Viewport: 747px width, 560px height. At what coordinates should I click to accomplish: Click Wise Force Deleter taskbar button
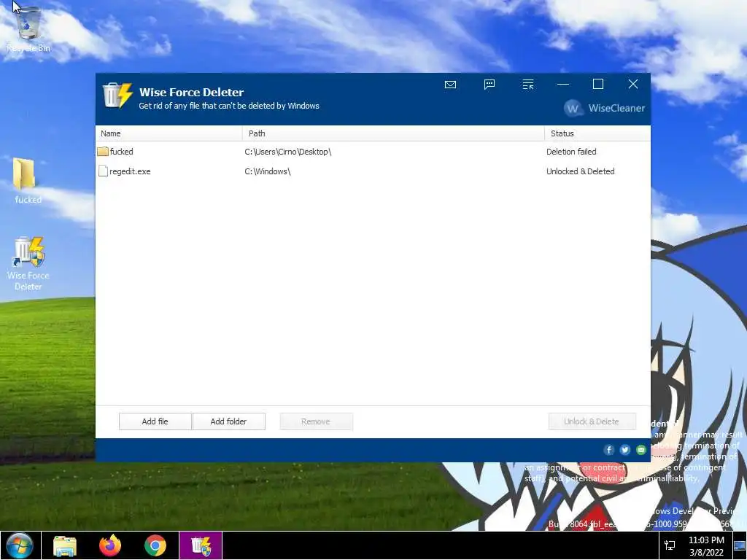pos(201,545)
